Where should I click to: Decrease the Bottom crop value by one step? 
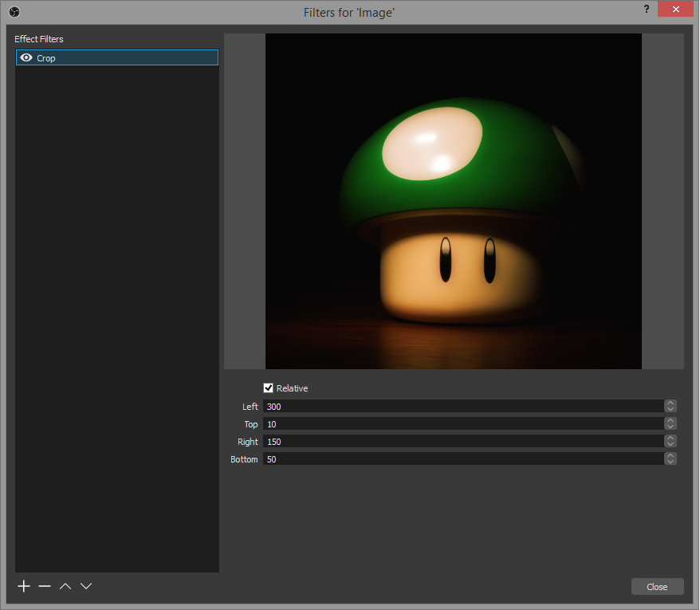pyautogui.click(x=671, y=462)
